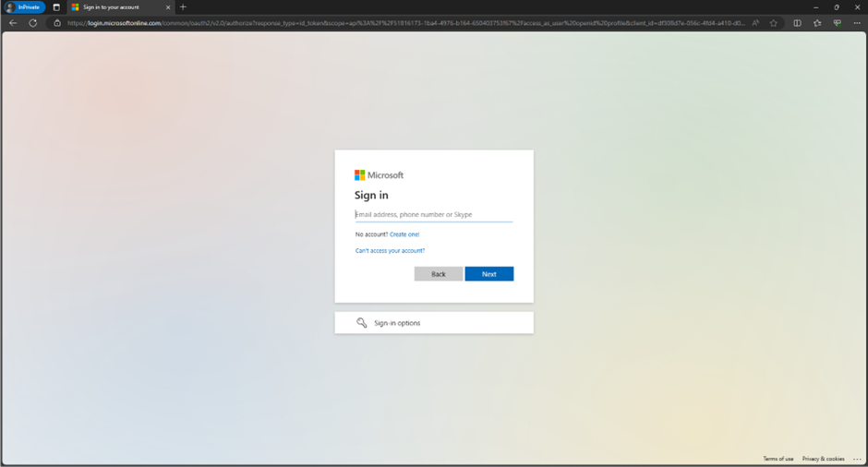Viewport: 868px width, 467px height.
Task: Click the browser back arrow
Action: pyautogui.click(x=13, y=23)
